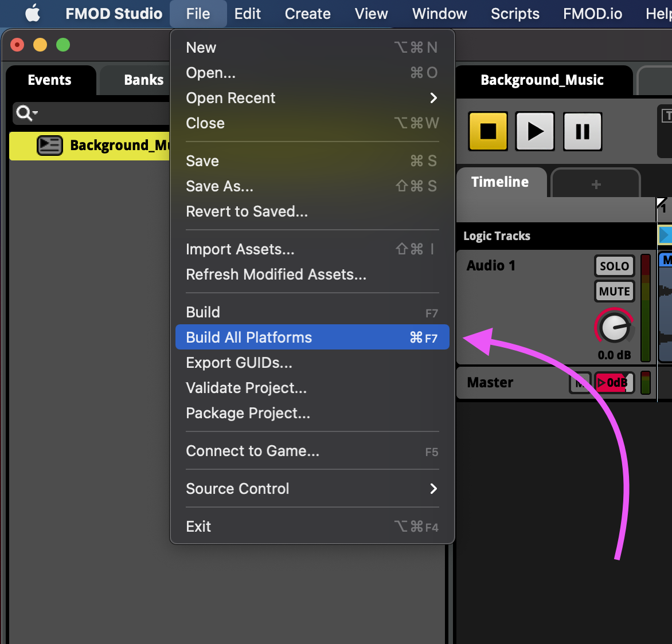672x644 pixels.
Task: Solo the Audio 1 track
Action: pyautogui.click(x=614, y=266)
